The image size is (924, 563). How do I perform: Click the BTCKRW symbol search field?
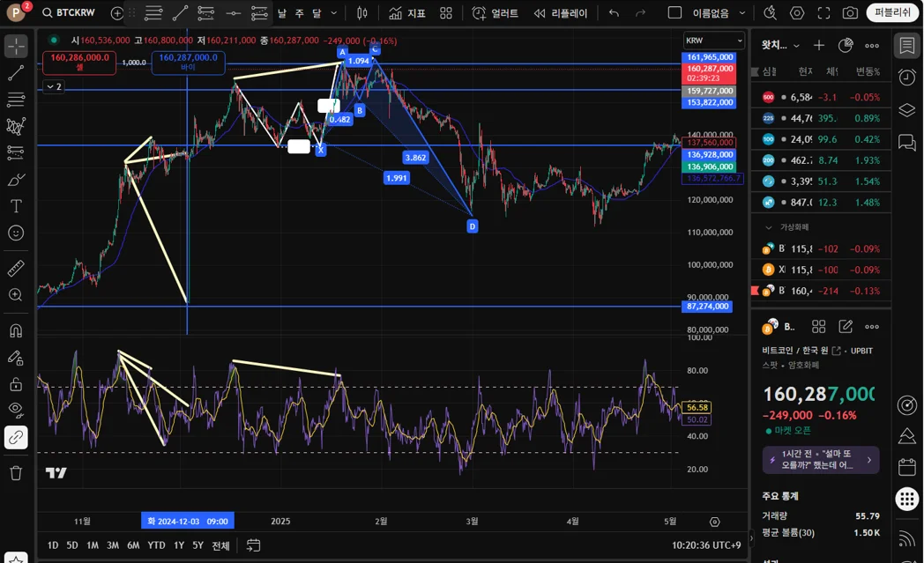(69, 12)
